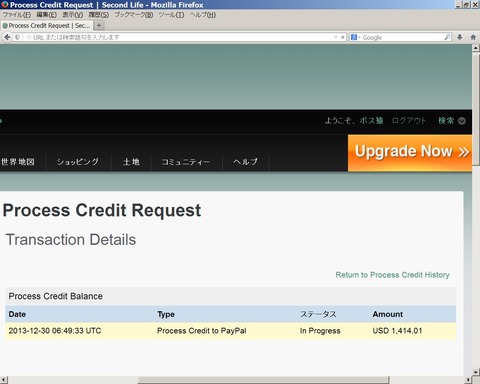Click the horizontal scrollbar left arrow

pos(4,380)
